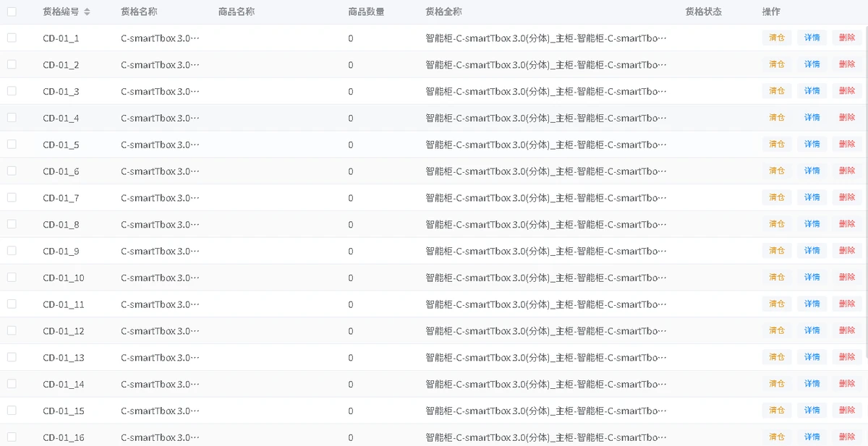Click 清仓 for CD-01_8
This screenshot has width=868, height=446.
point(777,224)
